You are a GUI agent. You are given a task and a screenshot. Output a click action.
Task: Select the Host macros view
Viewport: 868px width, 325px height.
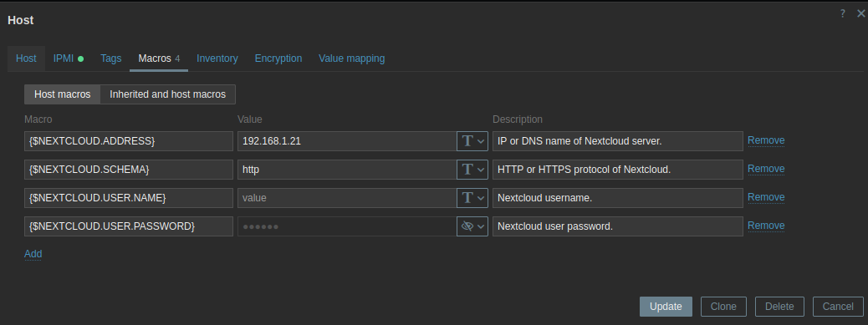(63, 94)
